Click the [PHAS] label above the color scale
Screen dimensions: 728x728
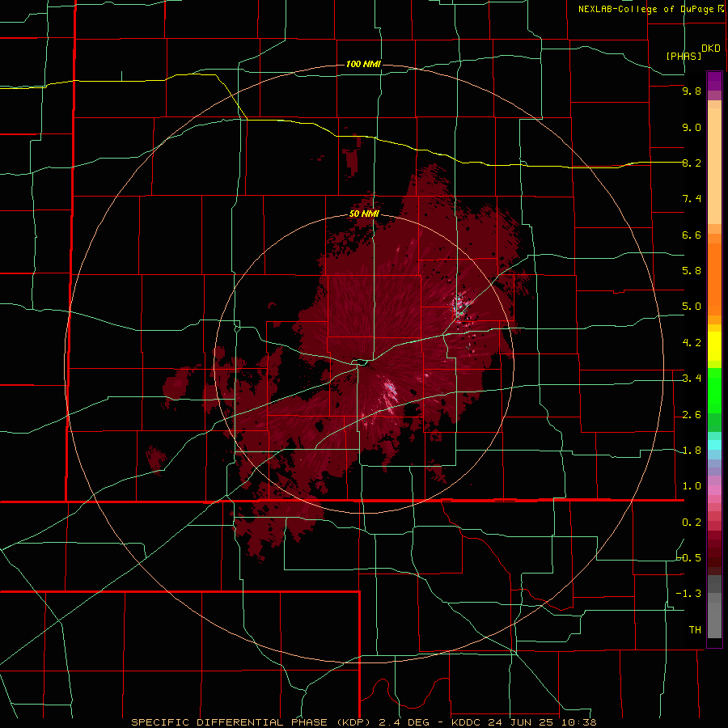tap(684, 56)
